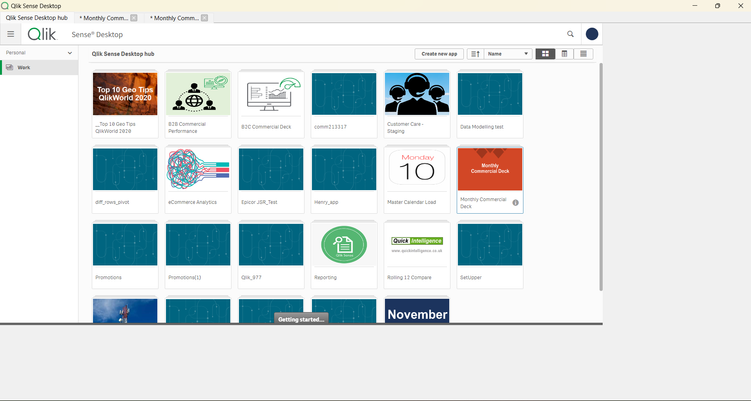The height and width of the screenshot is (401, 751).
Task: Switch to first Monthly Comm... tab
Action: (102, 18)
